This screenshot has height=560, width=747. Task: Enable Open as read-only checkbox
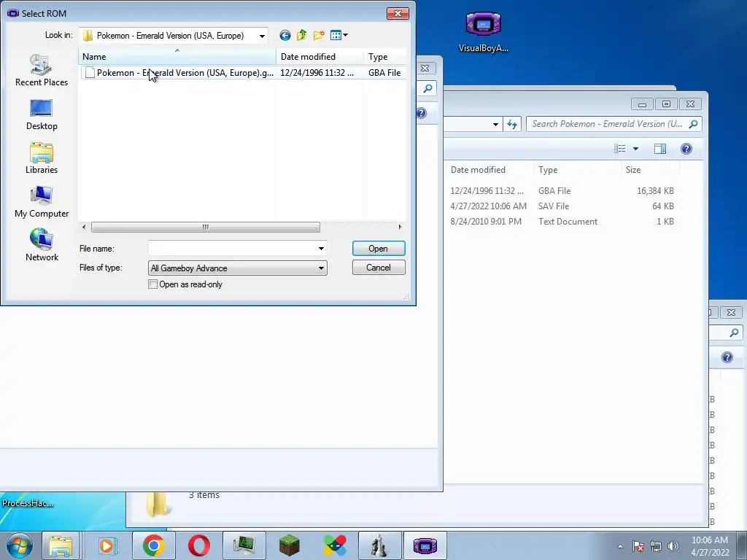(x=153, y=284)
